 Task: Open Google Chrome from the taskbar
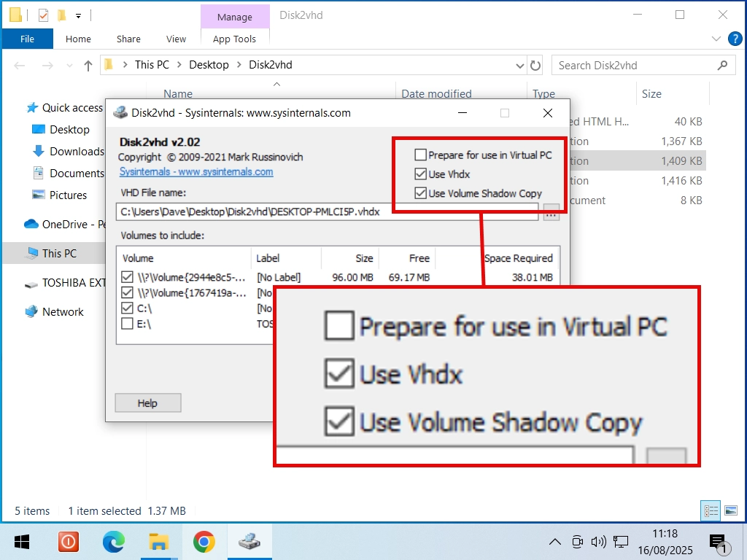(204, 542)
